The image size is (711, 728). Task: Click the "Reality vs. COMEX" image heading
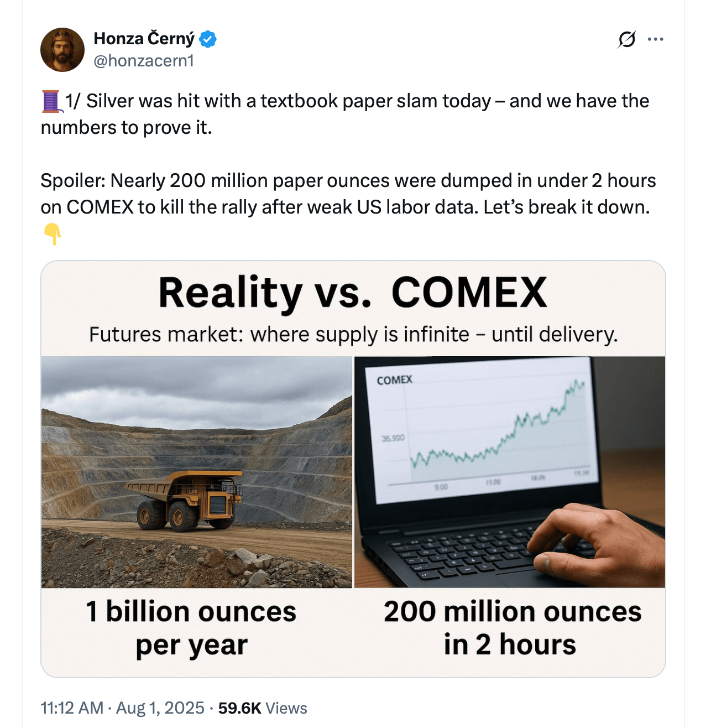353,292
